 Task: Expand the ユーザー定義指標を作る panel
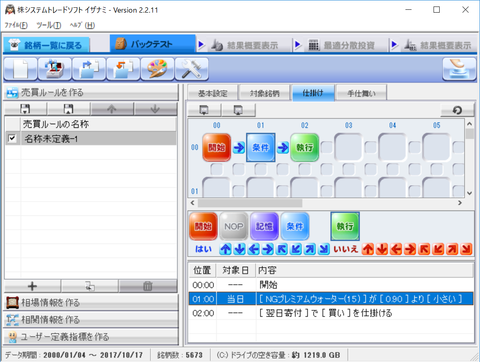pyautogui.click(x=91, y=337)
